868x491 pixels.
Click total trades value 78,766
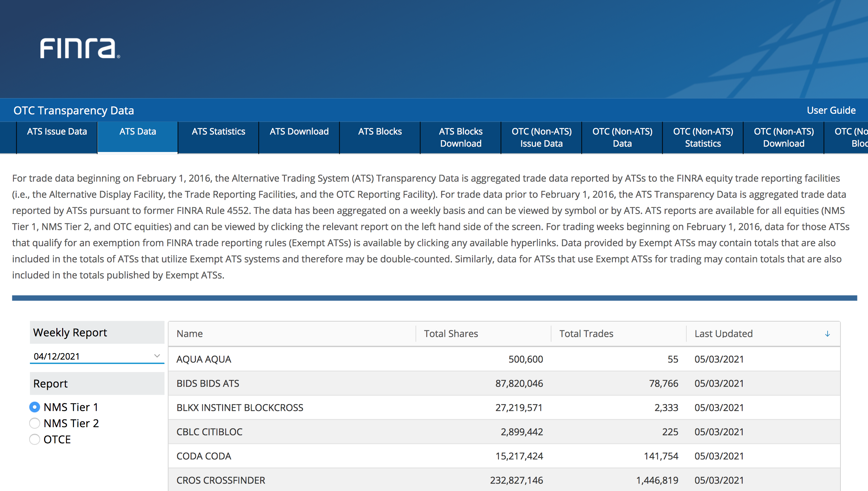[664, 383]
